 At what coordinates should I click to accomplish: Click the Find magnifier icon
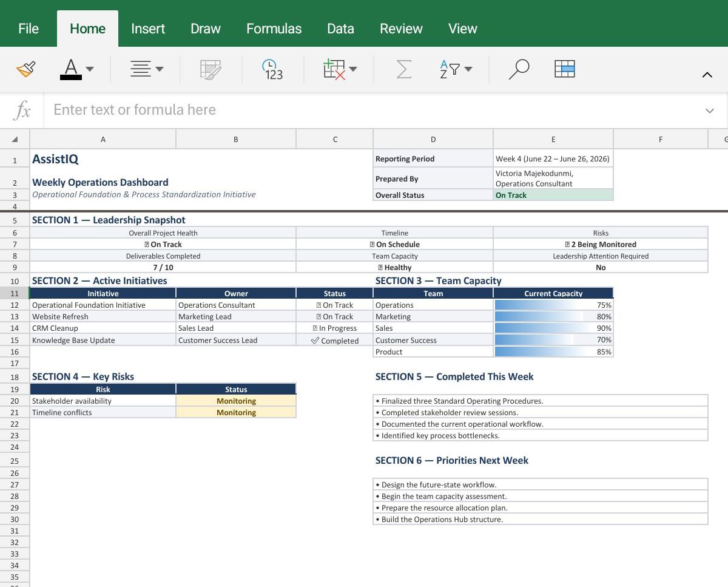click(519, 69)
